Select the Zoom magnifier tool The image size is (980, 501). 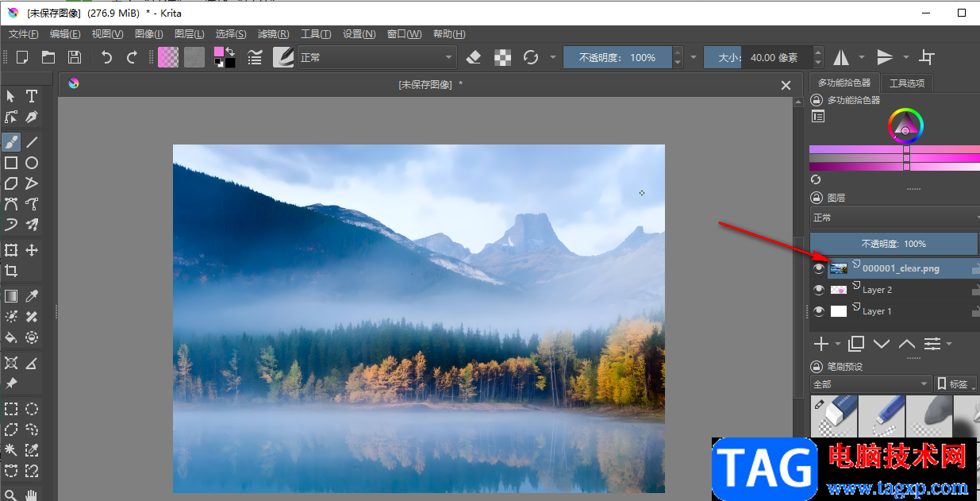[x=11, y=495]
